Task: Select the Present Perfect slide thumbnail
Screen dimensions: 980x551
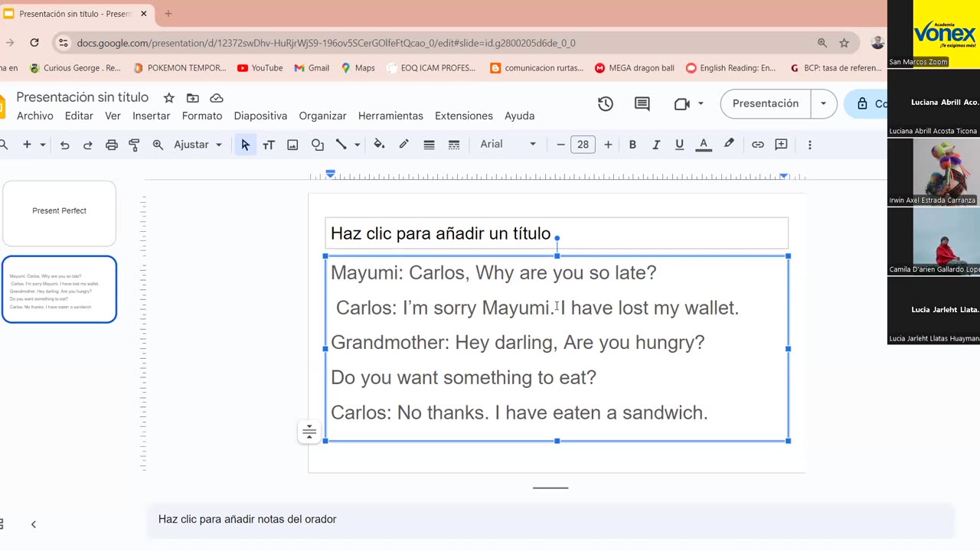Action: tap(59, 213)
